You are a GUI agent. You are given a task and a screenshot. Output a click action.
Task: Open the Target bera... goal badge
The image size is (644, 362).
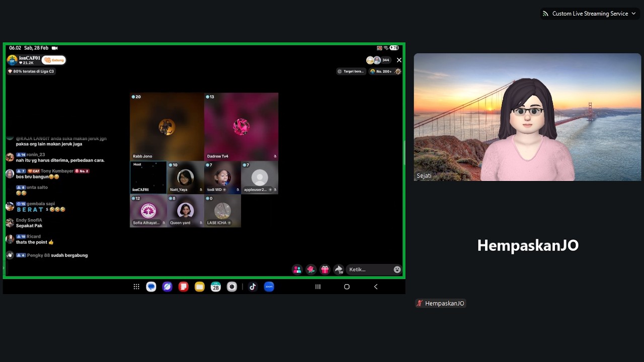point(351,71)
